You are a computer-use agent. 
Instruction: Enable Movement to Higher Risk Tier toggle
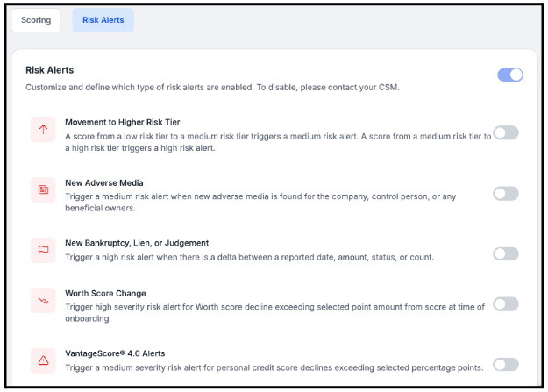(505, 132)
